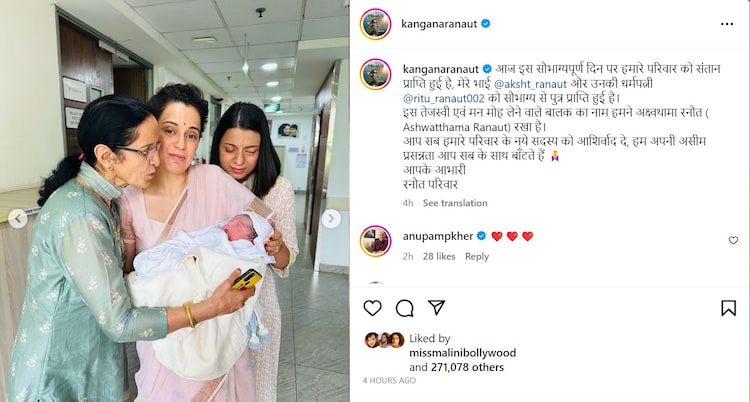Open the three-dot more options menu
The width and height of the screenshot is (750, 402).
[727, 24]
